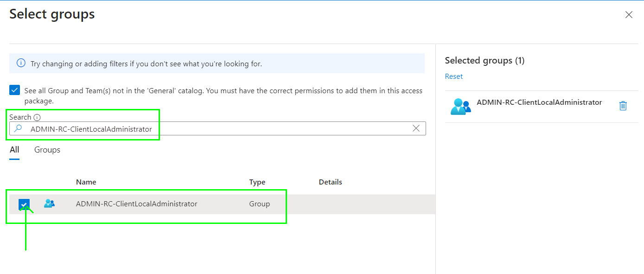644x274 pixels.
Task: Click the ADMIN-RC-ClientLocalAdministrator name in Selected groups
Action: (539, 102)
